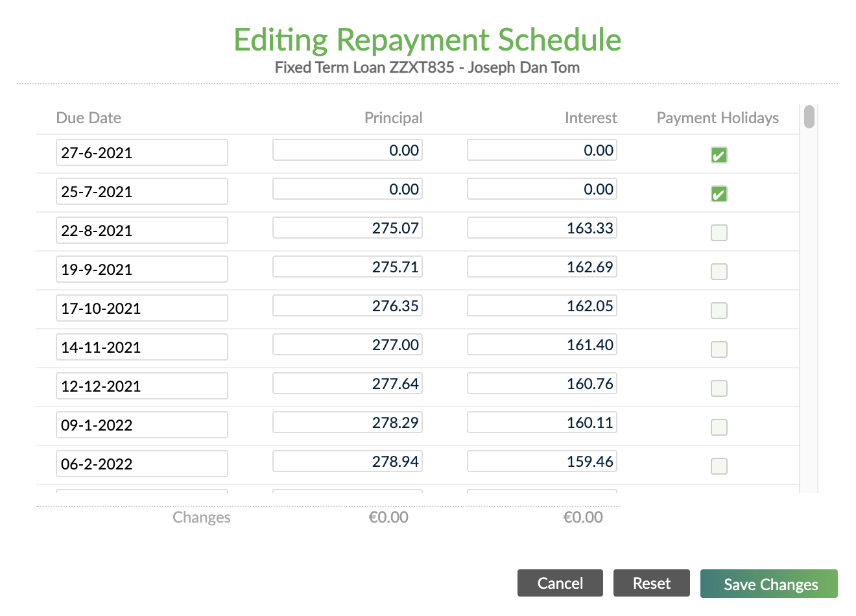Enable payment holiday for 06-2-2022
This screenshot has width=856, height=616.
[x=719, y=466]
